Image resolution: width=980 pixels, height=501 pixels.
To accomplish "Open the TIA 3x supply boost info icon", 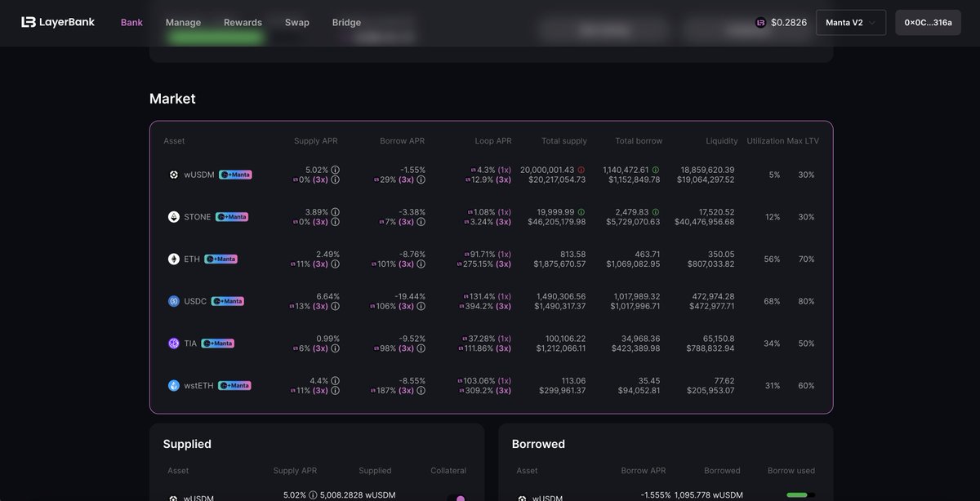I will pyautogui.click(x=335, y=348).
